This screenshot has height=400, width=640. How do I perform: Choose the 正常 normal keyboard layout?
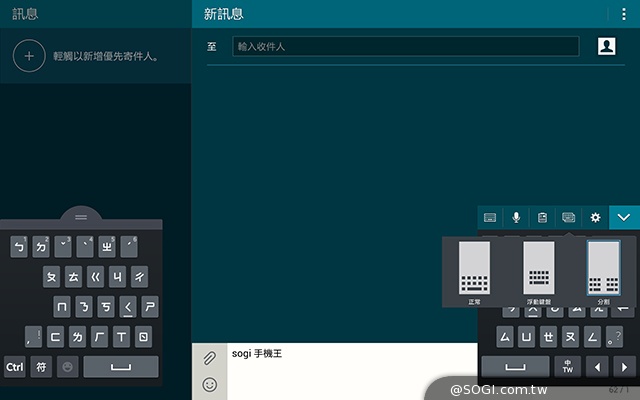tap(474, 273)
